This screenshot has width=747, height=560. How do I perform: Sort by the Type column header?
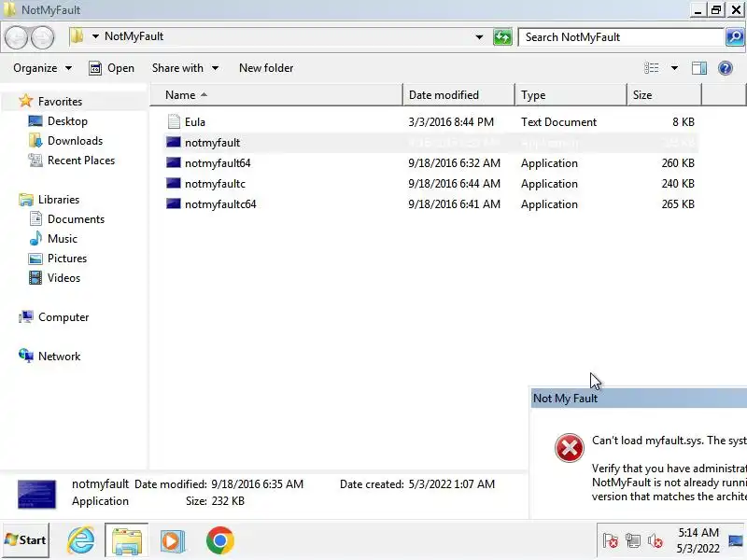pos(571,95)
